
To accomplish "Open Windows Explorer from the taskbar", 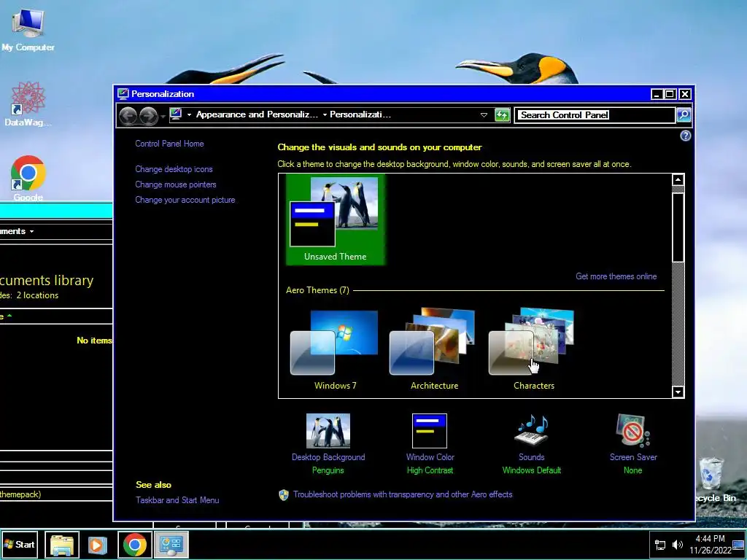I will pyautogui.click(x=62, y=545).
